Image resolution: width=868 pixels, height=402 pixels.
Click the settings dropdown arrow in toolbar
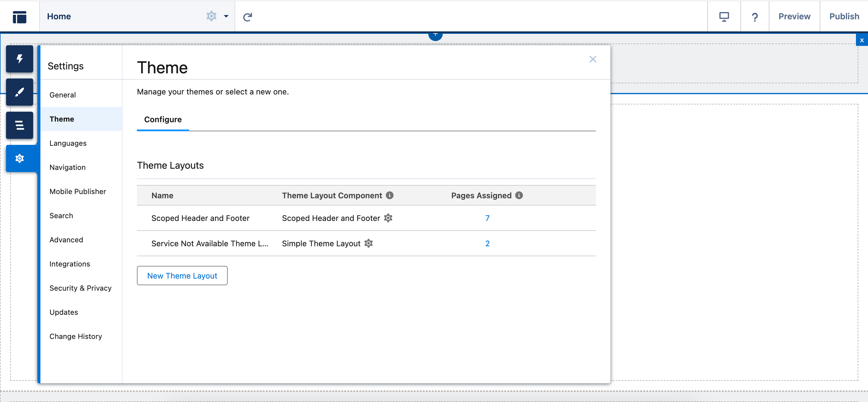pyautogui.click(x=226, y=16)
